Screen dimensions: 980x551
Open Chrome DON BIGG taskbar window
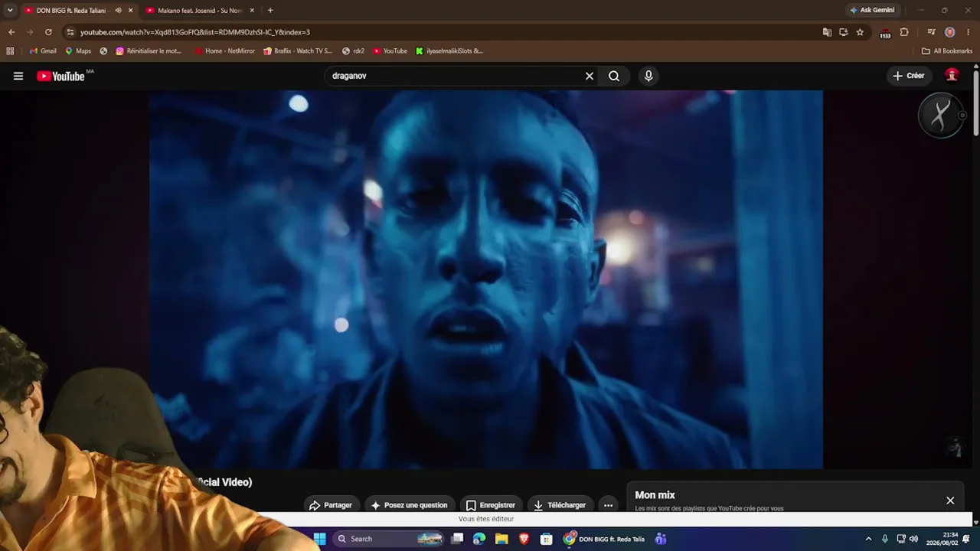(604, 539)
